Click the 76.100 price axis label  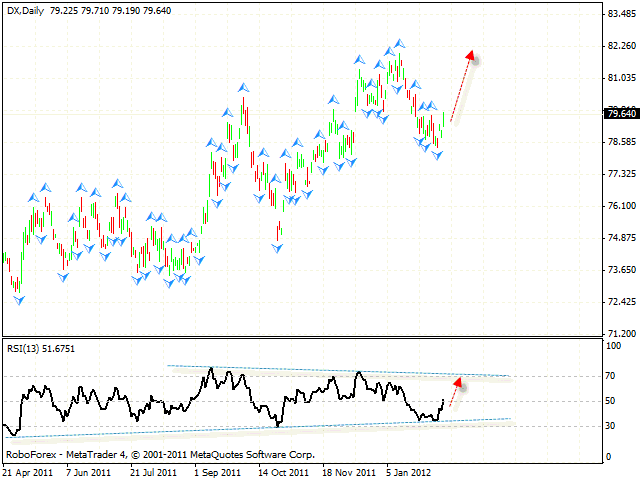[x=621, y=206]
